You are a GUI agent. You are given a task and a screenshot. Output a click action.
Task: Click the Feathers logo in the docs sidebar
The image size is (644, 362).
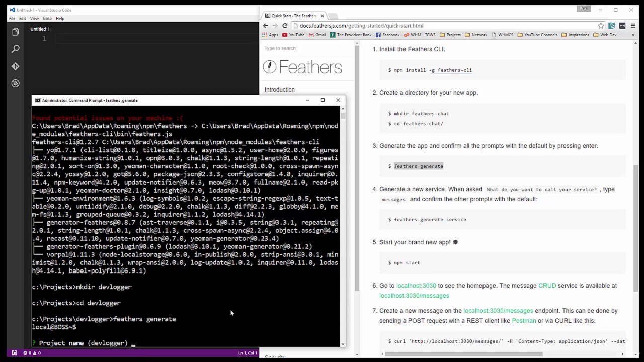(302, 67)
